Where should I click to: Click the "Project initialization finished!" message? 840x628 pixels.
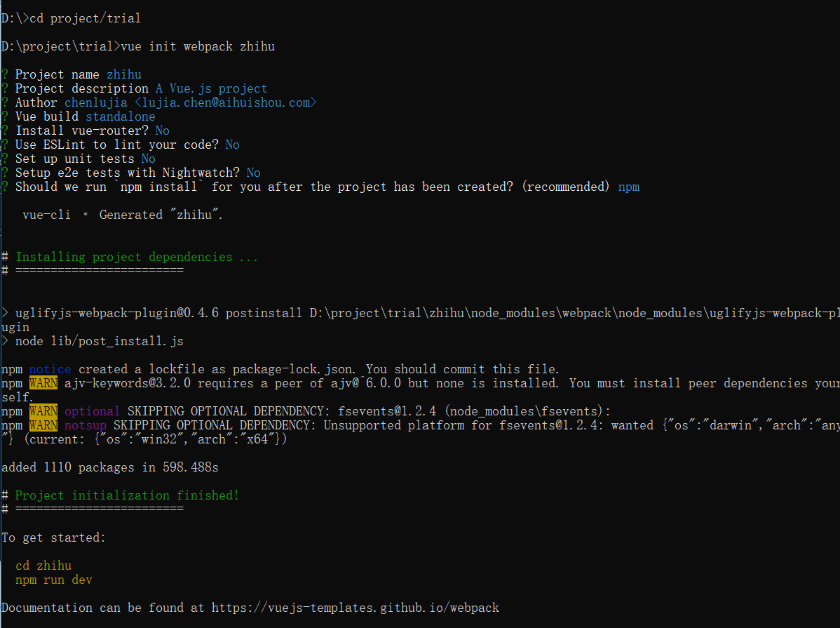[127, 495]
